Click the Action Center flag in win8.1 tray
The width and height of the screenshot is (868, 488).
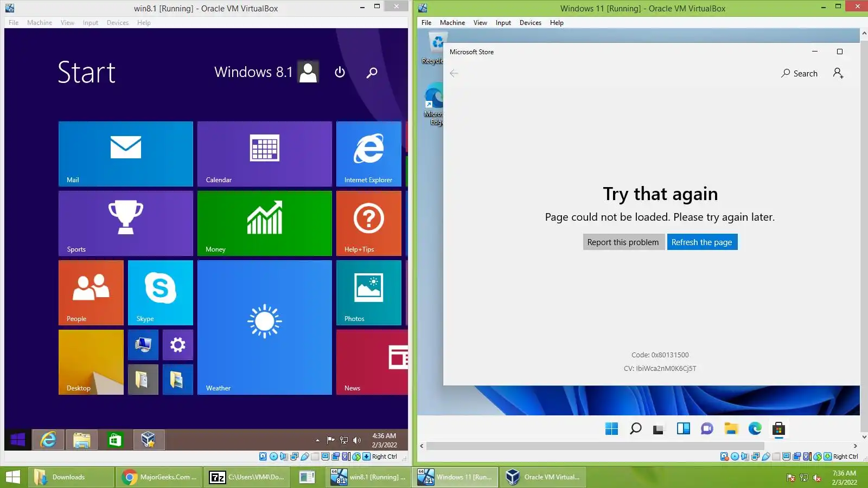click(331, 440)
